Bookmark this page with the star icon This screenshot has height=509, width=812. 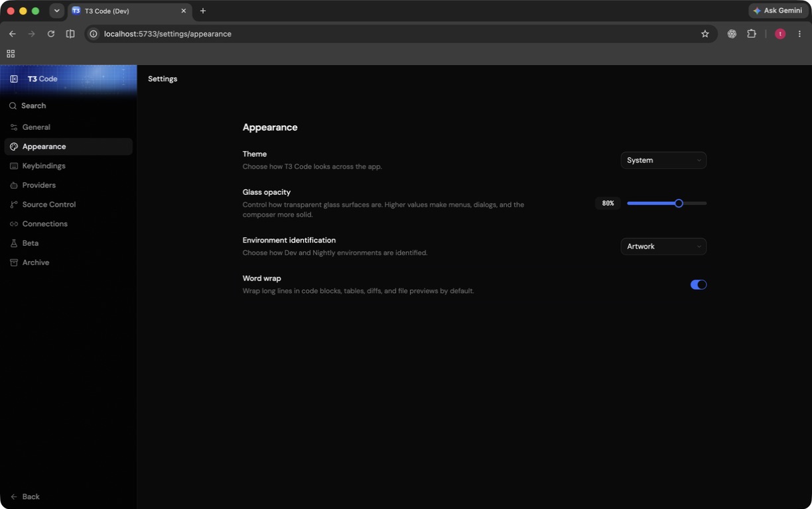click(x=705, y=34)
